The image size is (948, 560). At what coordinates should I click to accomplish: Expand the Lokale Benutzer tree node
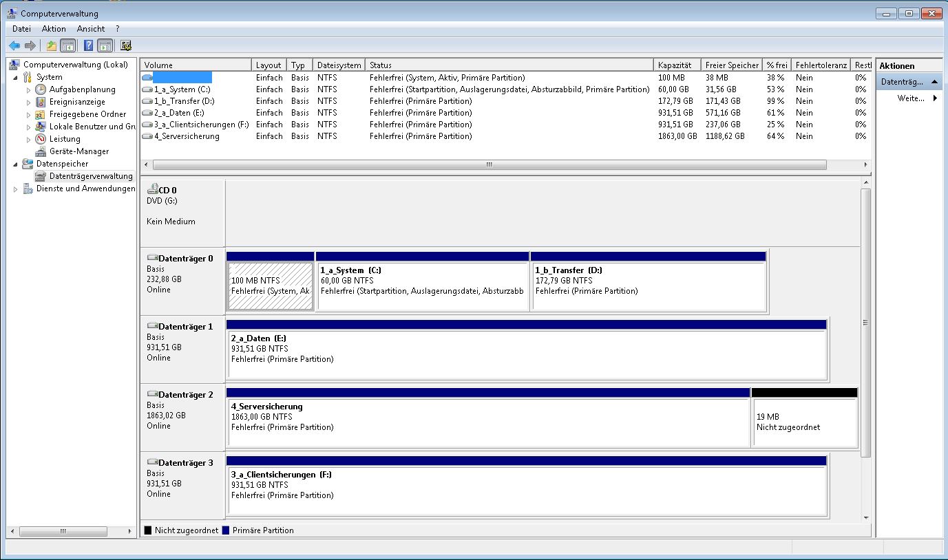29,127
